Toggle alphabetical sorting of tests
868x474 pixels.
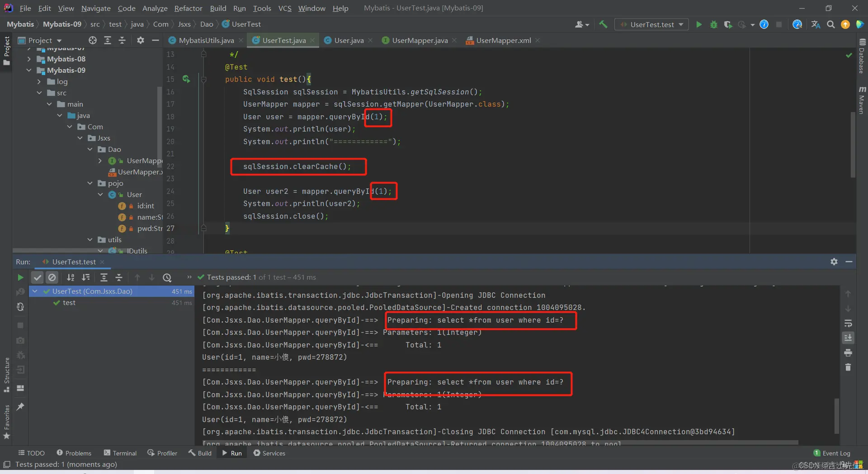pos(71,277)
